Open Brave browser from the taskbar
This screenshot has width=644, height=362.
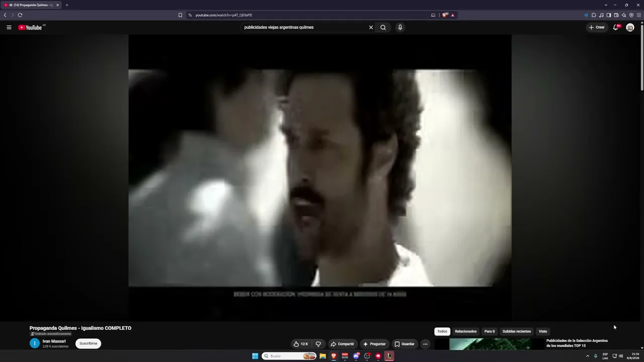(x=334, y=356)
